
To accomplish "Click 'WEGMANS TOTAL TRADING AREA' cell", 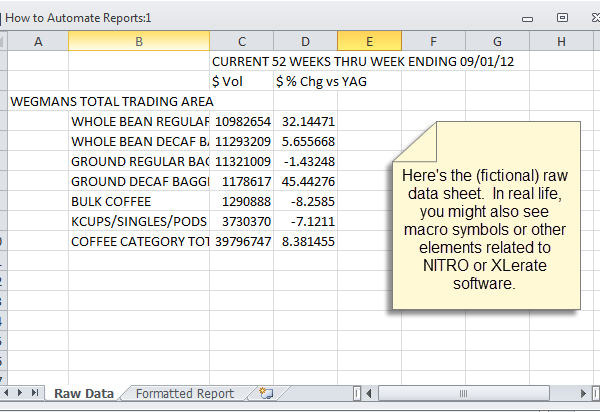I will [x=112, y=101].
